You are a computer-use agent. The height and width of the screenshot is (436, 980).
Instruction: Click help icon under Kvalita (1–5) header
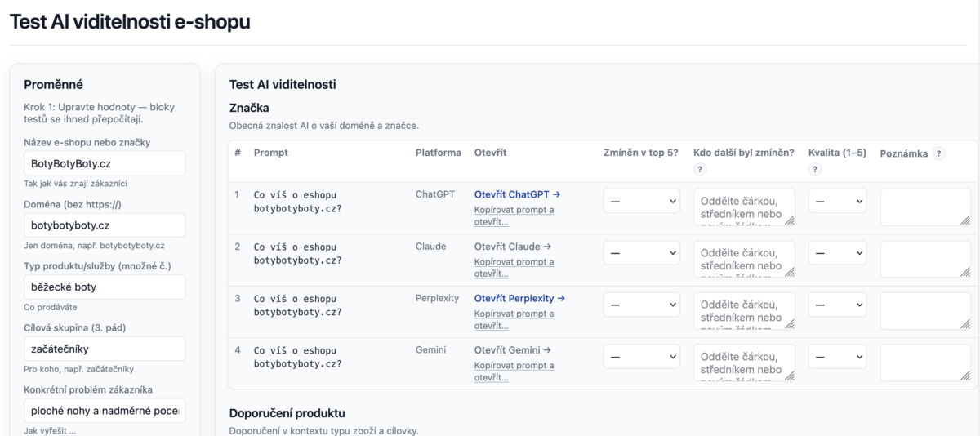pos(814,169)
